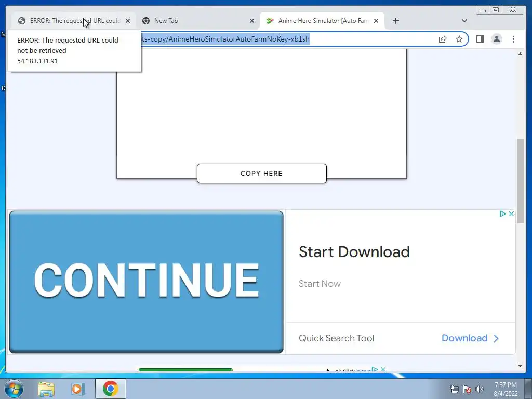Click the page scrollbar down arrow
This screenshot has width=532, height=399.
point(520,366)
